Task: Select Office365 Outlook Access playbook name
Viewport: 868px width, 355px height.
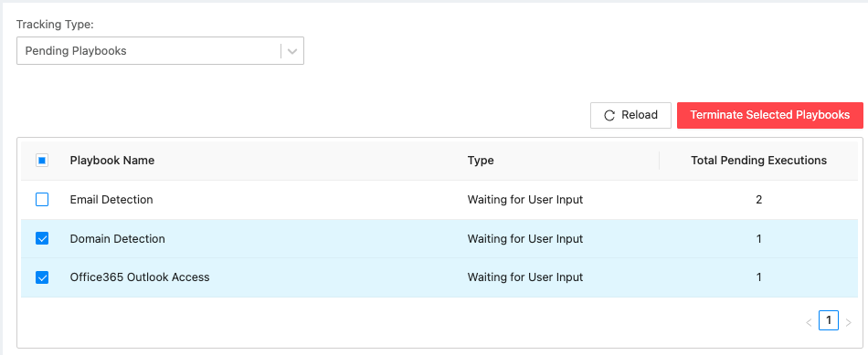Action: pos(140,277)
